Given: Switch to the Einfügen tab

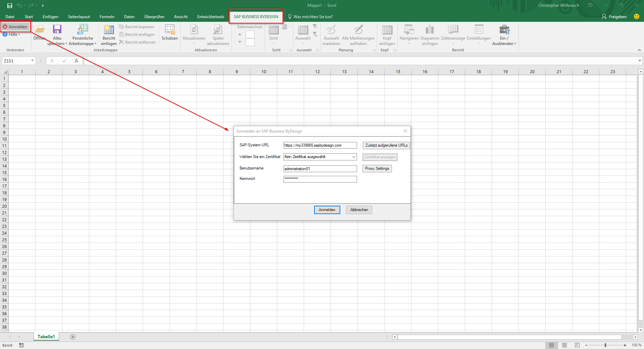Looking at the screenshot, I should pyautogui.click(x=50, y=16).
